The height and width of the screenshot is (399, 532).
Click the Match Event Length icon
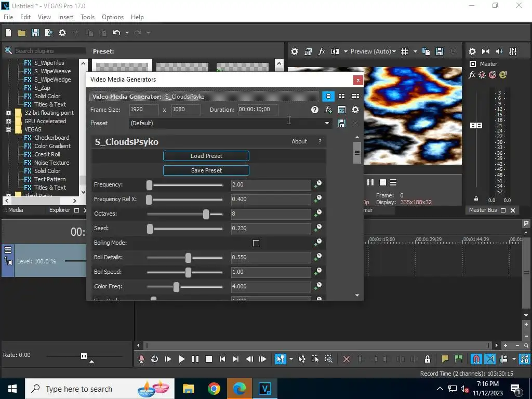(342, 110)
